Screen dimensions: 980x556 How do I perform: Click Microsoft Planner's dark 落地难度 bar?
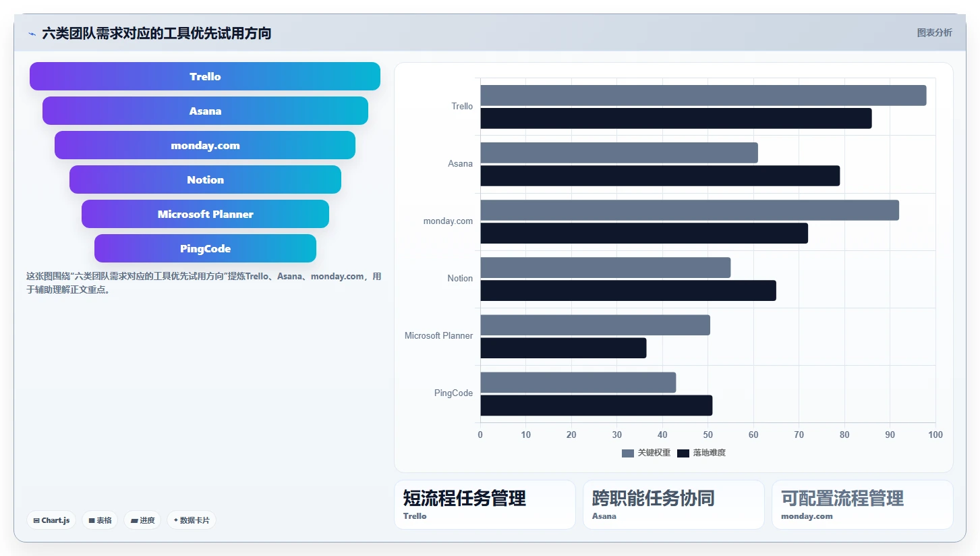pos(563,347)
